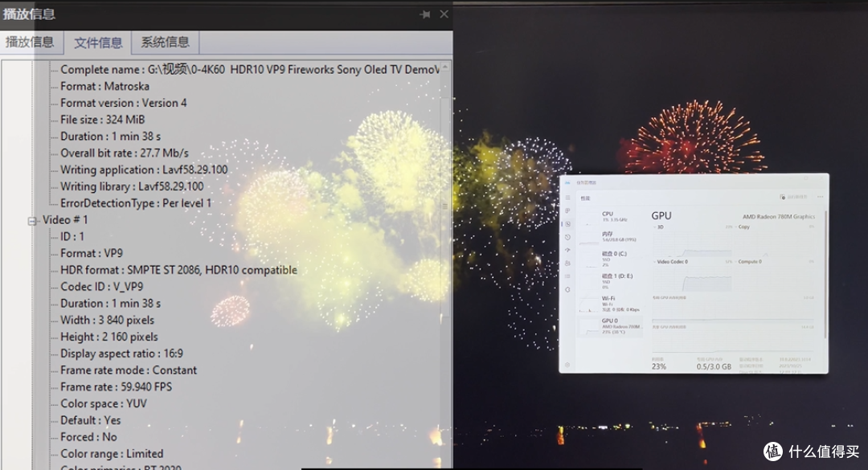Image resolution: width=868 pixels, height=470 pixels.
Task: Close the 播放信息 panel
Action: click(x=444, y=14)
